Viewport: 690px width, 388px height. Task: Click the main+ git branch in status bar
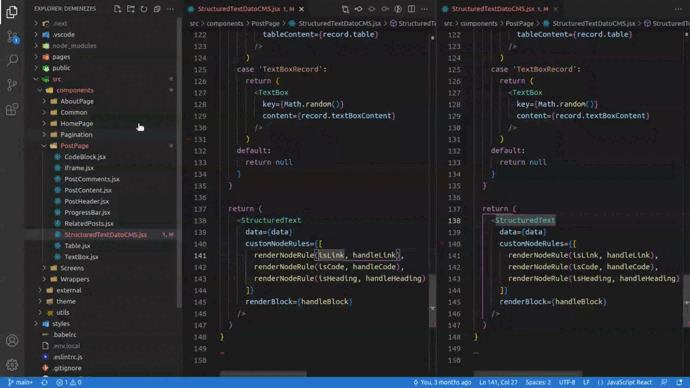(20, 382)
